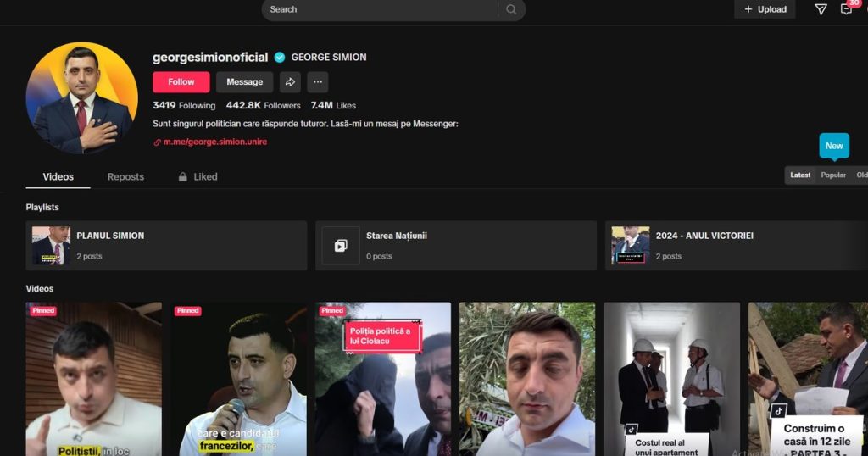The height and width of the screenshot is (456, 868).
Task: Follow the georgesimionoficial account
Action: [181, 82]
